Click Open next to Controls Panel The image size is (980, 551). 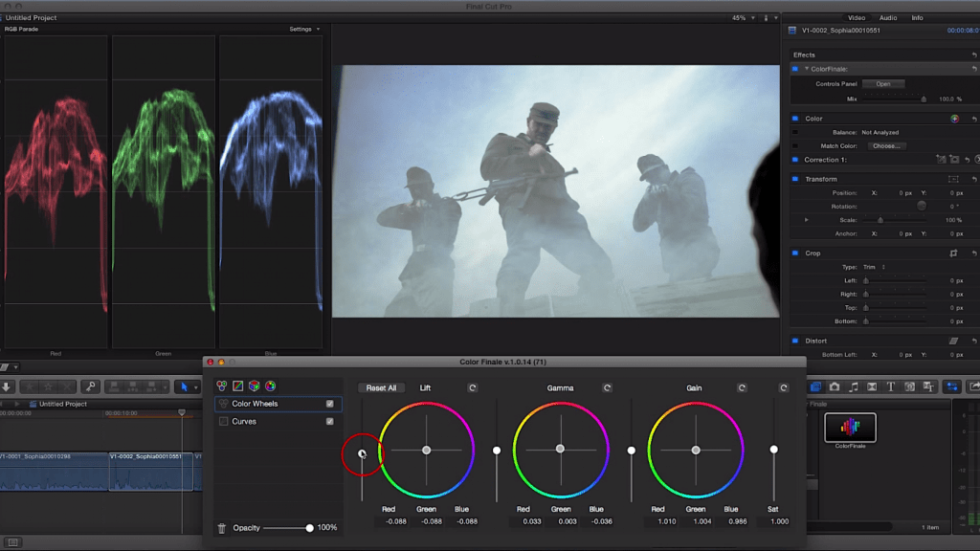click(x=883, y=84)
